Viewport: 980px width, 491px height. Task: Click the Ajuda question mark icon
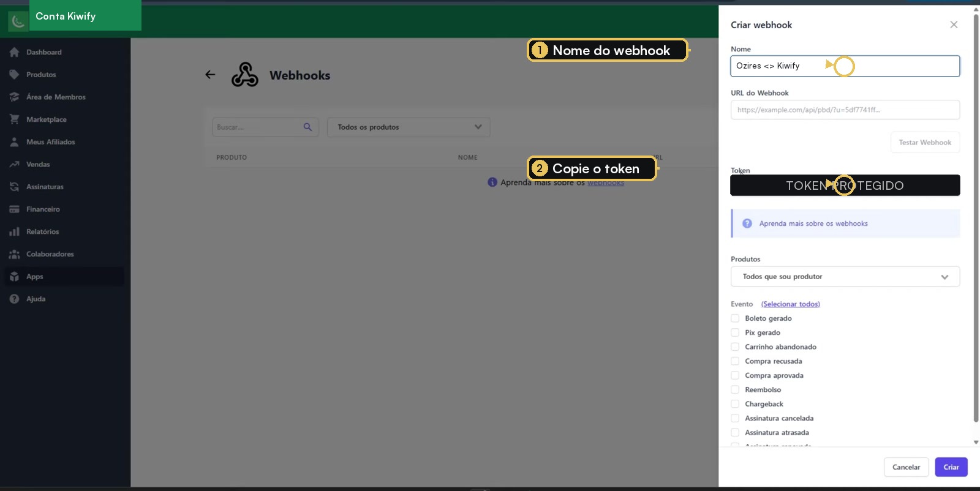click(14, 299)
